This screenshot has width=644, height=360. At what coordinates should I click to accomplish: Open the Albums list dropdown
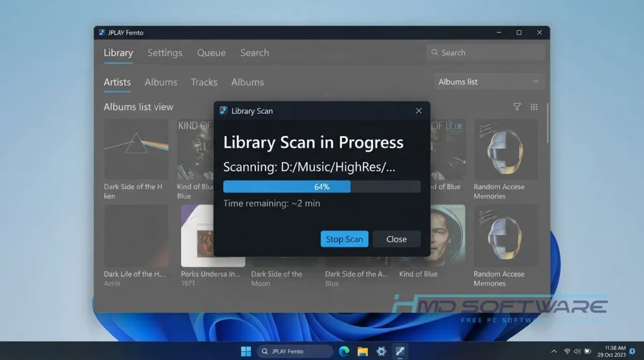(489, 82)
